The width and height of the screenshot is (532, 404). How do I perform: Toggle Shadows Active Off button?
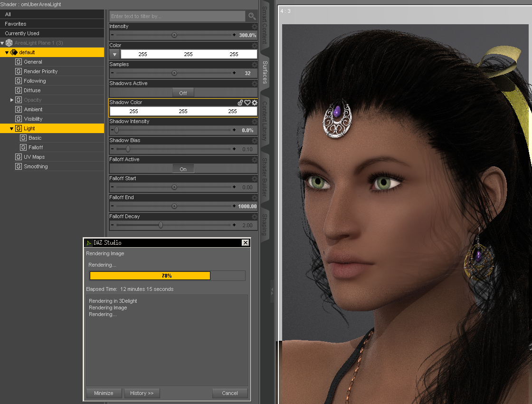[x=183, y=93]
